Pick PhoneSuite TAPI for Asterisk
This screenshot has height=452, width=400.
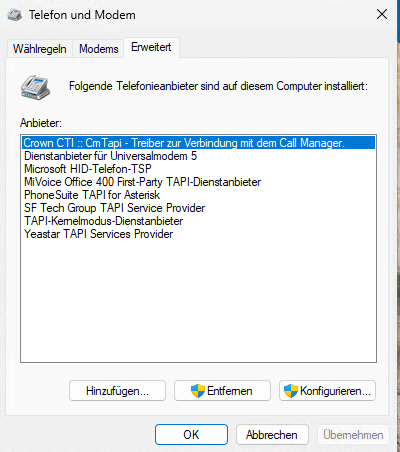(199, 195)
